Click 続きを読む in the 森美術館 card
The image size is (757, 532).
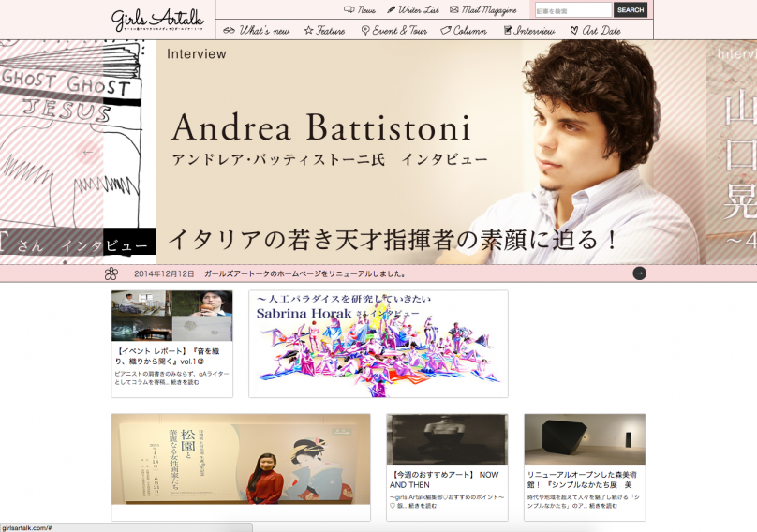(x=601, y=506)
